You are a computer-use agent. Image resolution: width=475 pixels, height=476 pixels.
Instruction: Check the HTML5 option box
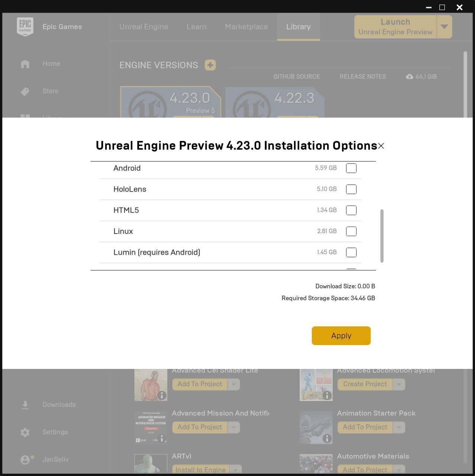[351, 210]
